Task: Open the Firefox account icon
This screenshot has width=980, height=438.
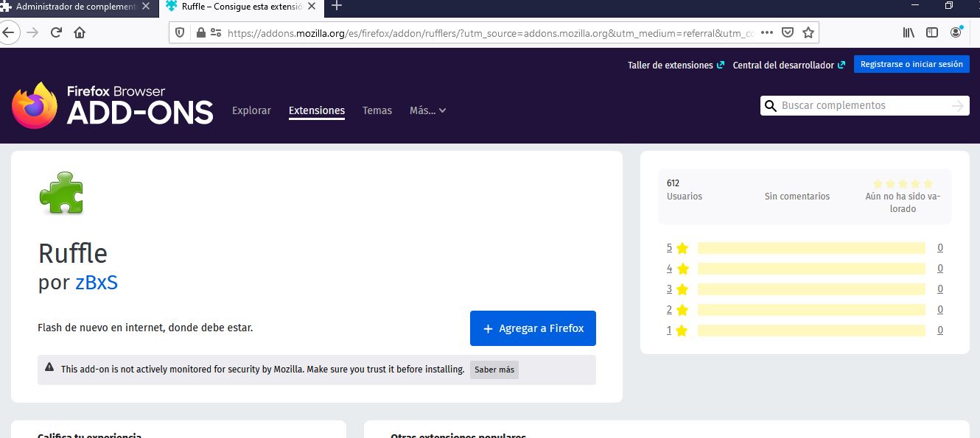Action: [x=956, y=32]
